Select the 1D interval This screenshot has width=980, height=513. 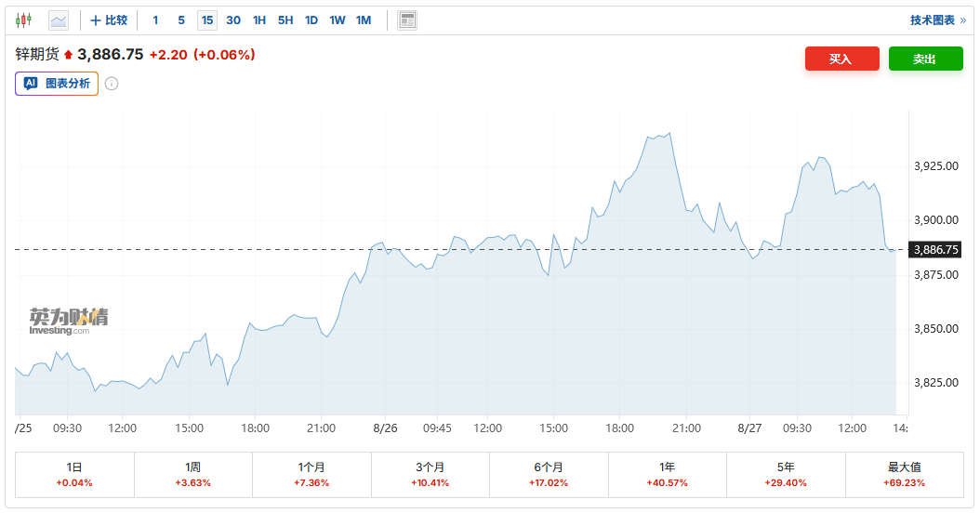click(311, 20)
